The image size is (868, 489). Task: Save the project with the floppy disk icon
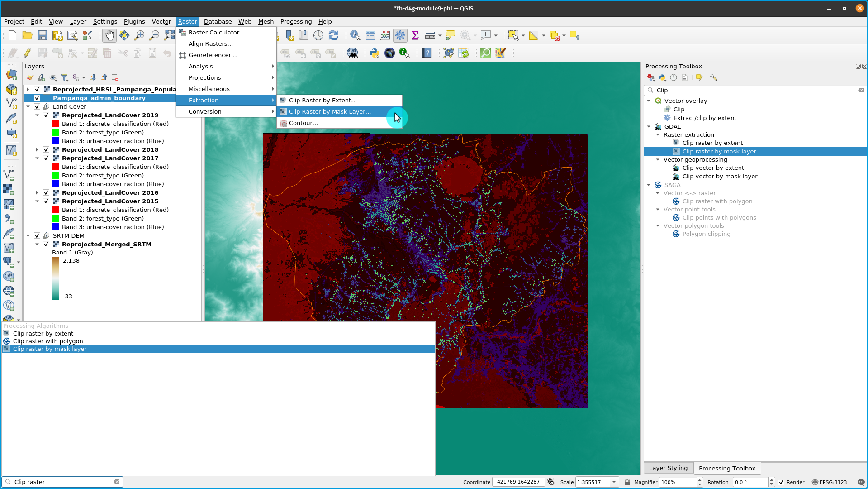tap(43, 35)
